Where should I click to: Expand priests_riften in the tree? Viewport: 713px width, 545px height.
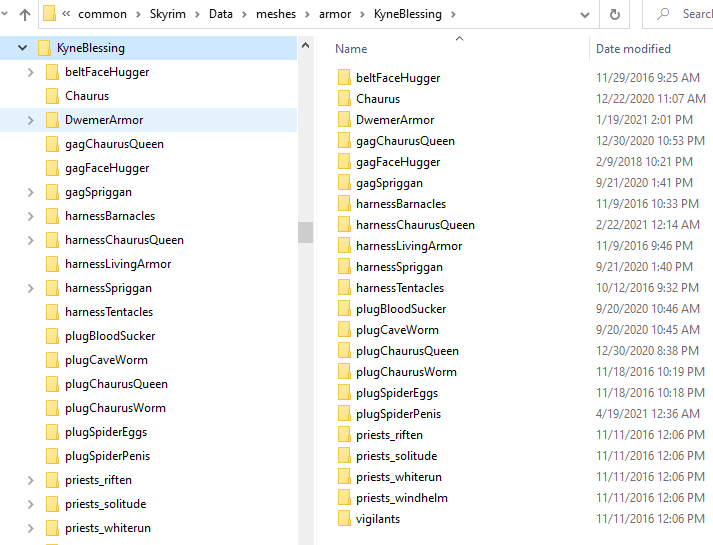tap(30, 480)
